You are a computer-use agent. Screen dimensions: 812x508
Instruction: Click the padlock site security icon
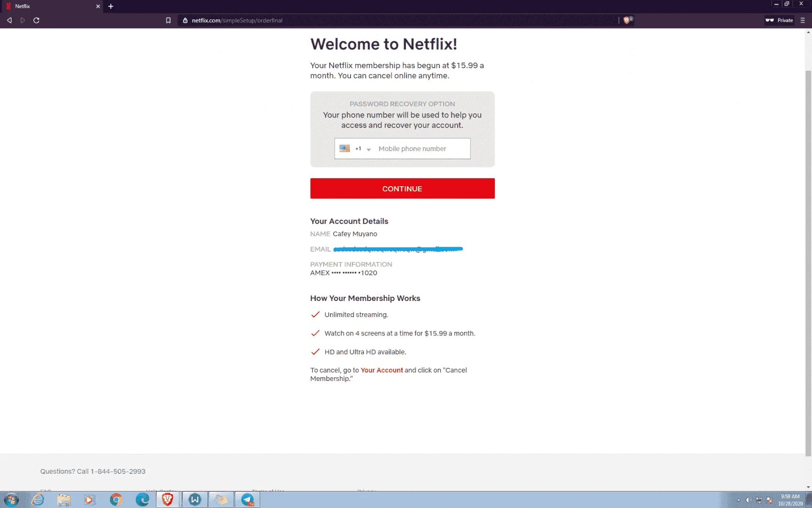point(185,20)
